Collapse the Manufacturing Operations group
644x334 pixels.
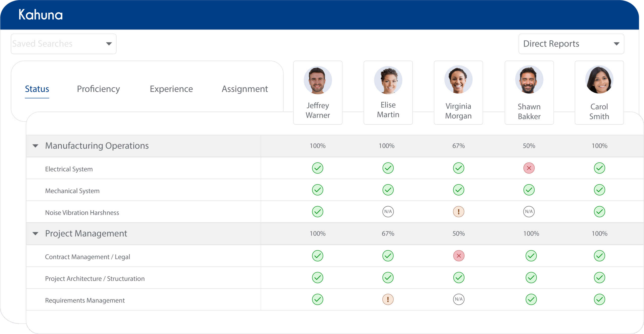(35, 146)
